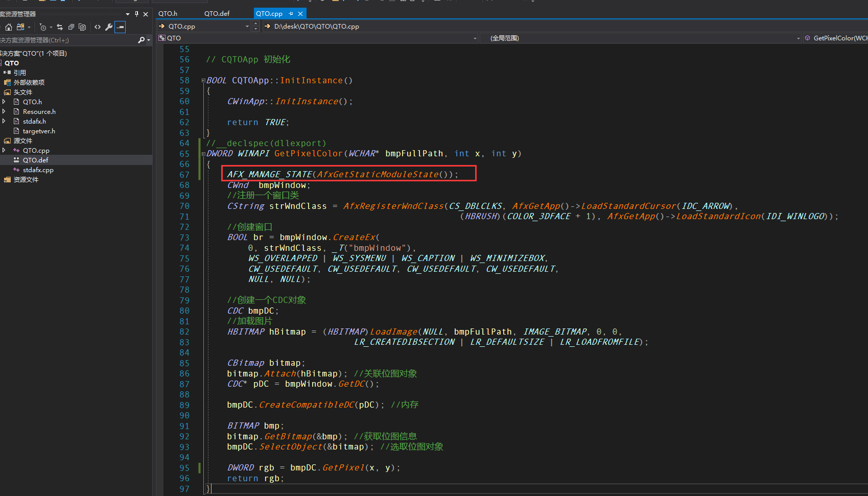Select the 外部依赖项 folder node
868x496 pixels.
coord(29,82)
